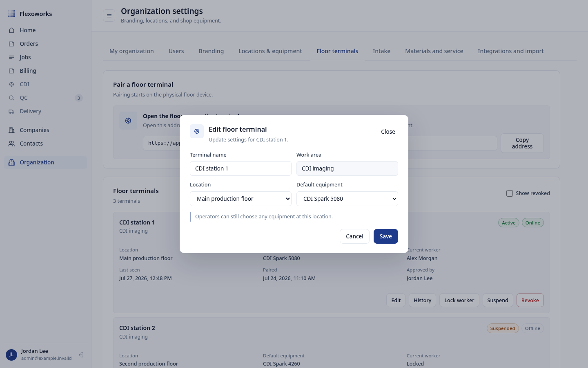Open the Branding tab

(x=211, y=51)
